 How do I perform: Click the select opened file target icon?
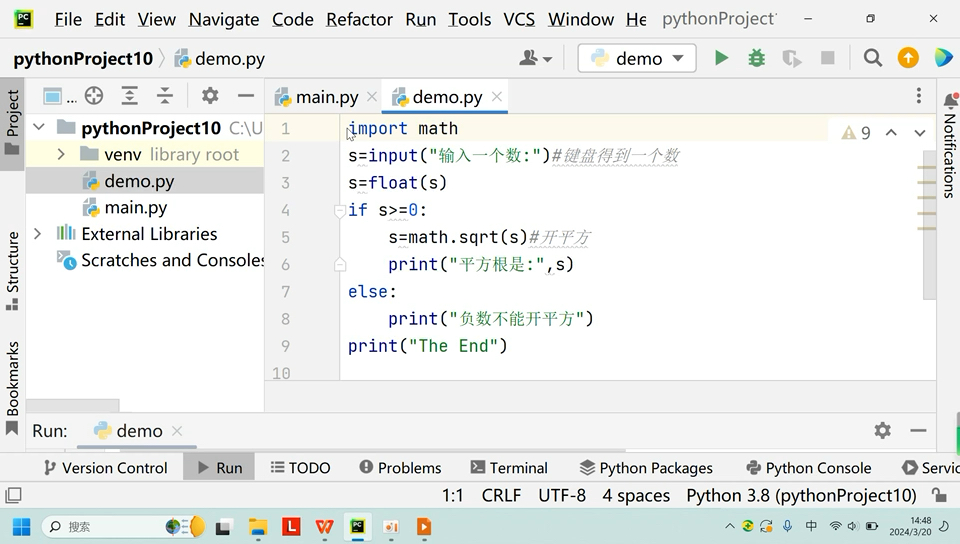click(94, 96)
